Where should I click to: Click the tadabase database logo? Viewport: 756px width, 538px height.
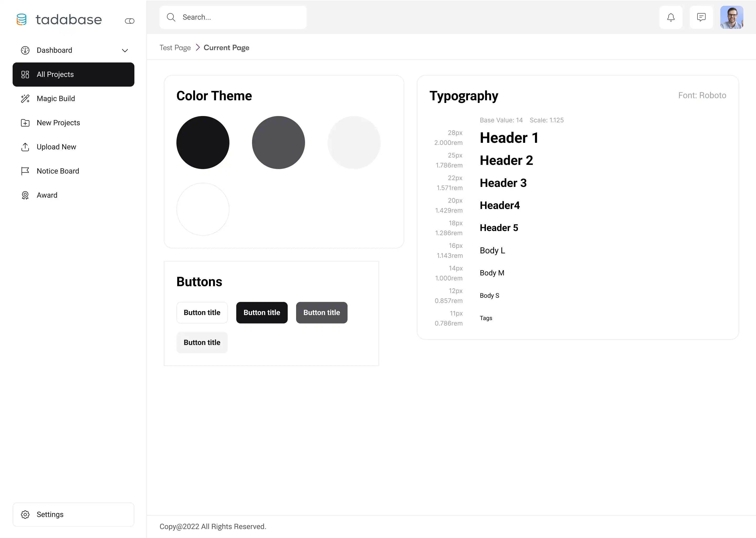click(22, 19)
